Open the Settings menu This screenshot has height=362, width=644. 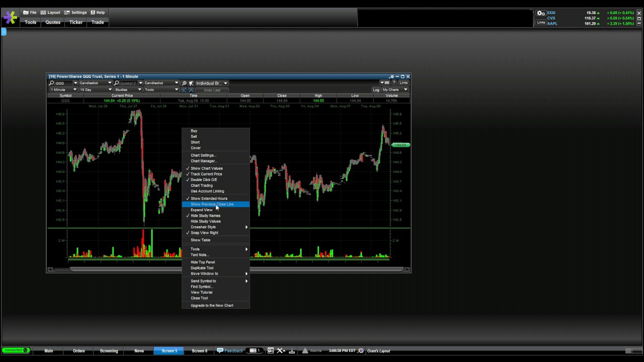coord(75,13)
